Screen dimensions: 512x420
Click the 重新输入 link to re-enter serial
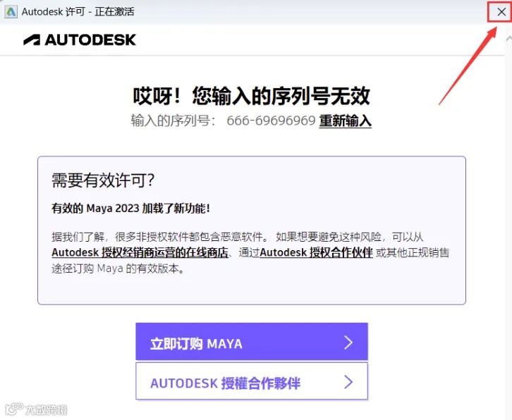pos(345,121)
